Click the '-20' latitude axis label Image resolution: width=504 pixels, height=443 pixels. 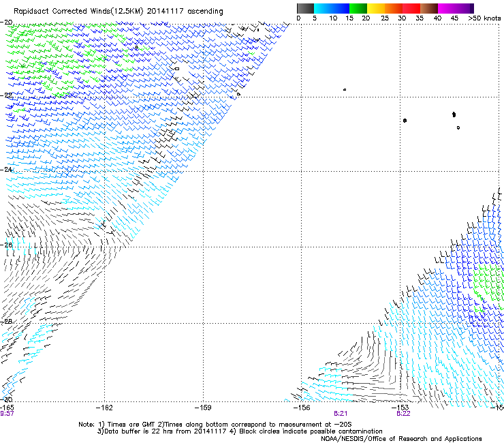pyautogui.click(x=6, y=22)
